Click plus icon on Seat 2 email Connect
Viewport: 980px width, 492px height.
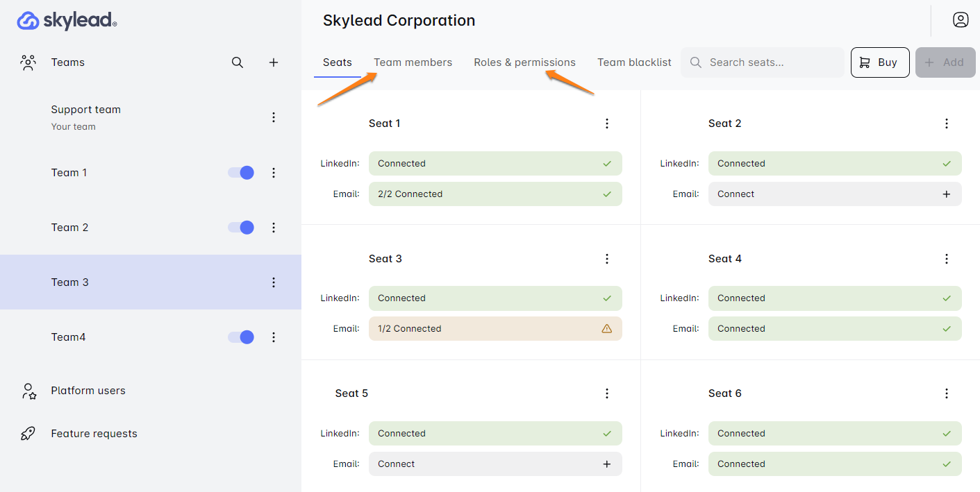pyautogui.click(x=946, y=194)
